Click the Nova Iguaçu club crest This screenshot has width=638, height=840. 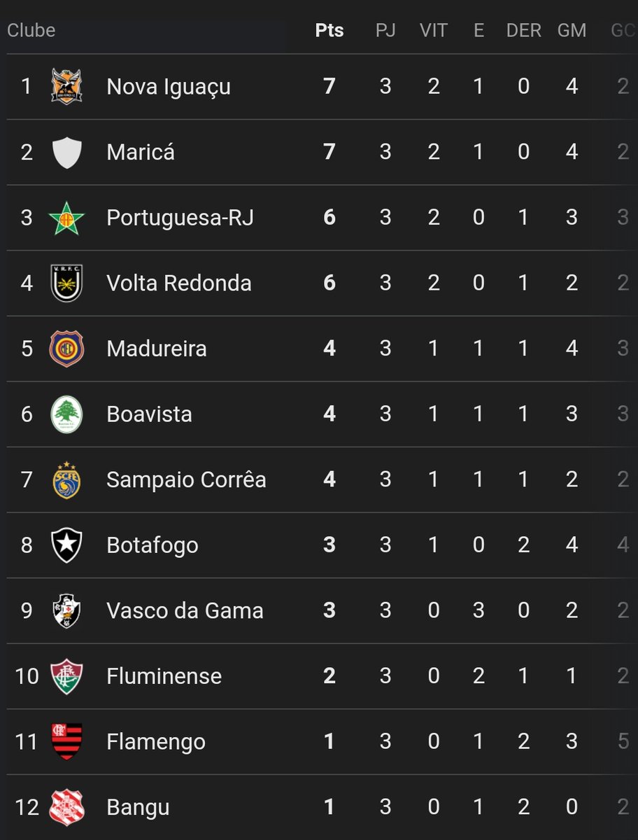[x=67, y=86]
